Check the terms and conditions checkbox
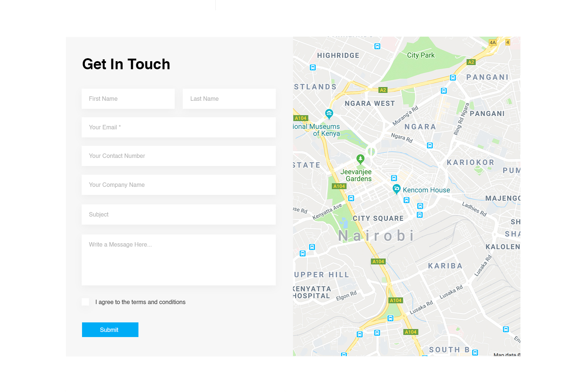The image size is (586, 392). [x=85, y=302]
